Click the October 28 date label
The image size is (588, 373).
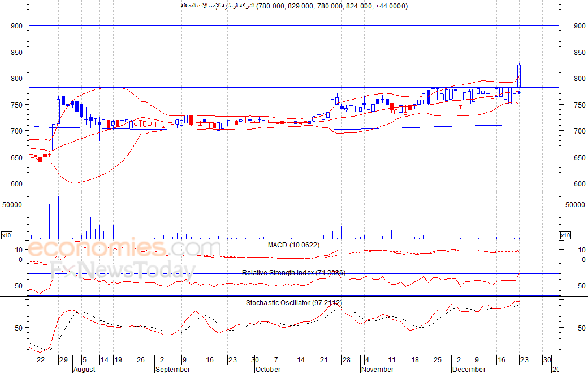point(346,360)
